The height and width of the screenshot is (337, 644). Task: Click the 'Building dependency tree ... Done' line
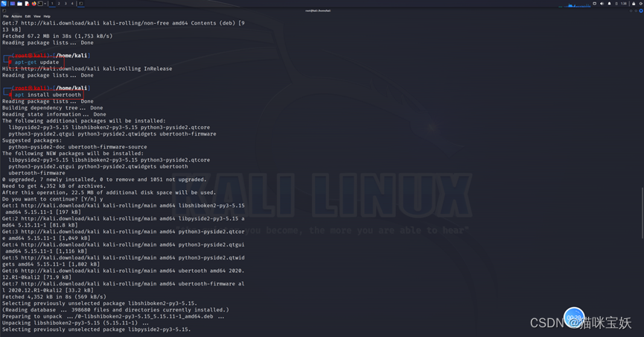pos(53,108)
